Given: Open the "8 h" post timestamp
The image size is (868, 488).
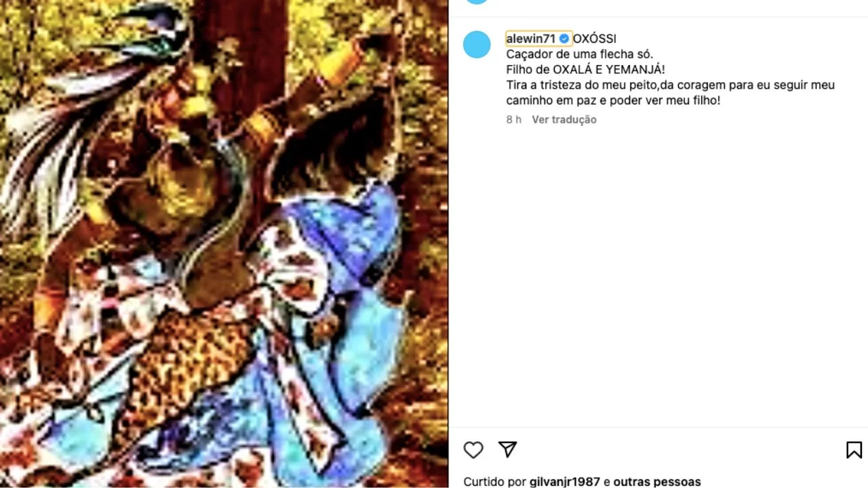Looking at the screenshot, I should 513,119.
